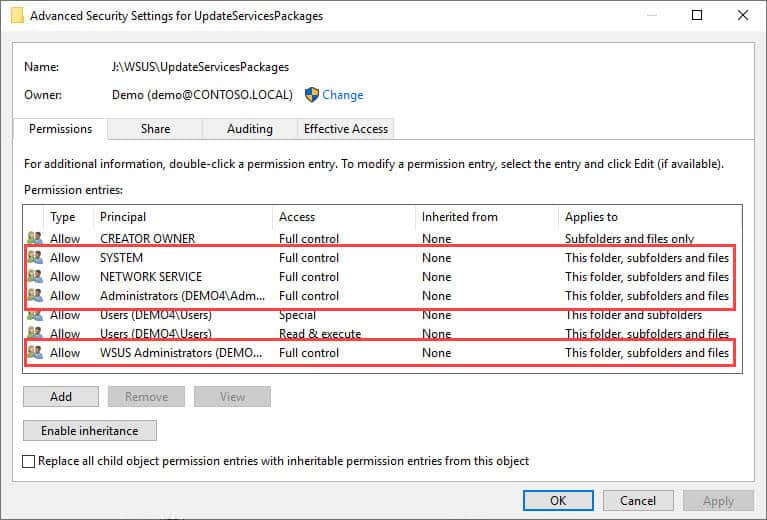Select the Users entry with Special access
The width and height of the screenshot is (767, 520).
tap(156, 315)
